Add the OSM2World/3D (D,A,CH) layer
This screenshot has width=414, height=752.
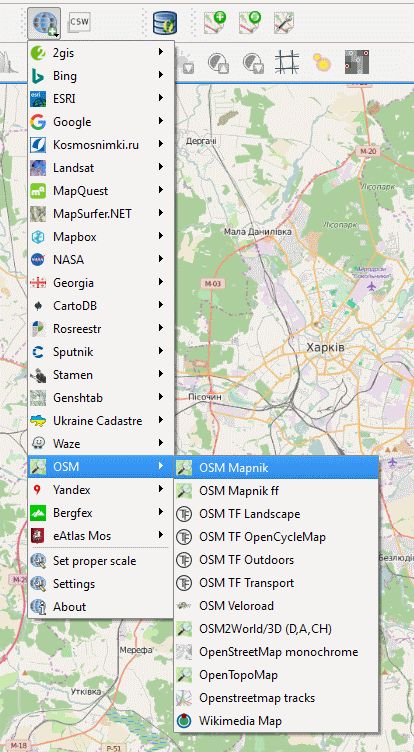(x=276, y=629)
